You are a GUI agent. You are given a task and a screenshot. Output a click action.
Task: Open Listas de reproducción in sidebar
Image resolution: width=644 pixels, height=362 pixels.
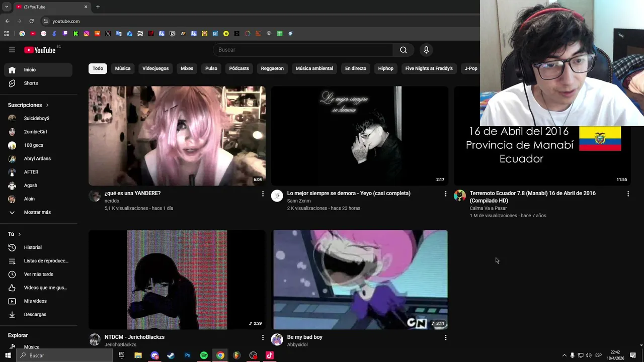click(38, 261)
